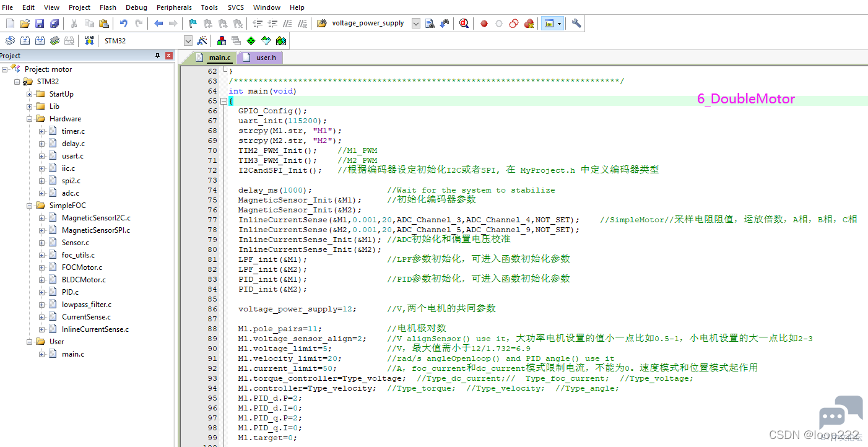Save all files with the multi-disk icon
868x447 pixels.
(x=54, y=24)
